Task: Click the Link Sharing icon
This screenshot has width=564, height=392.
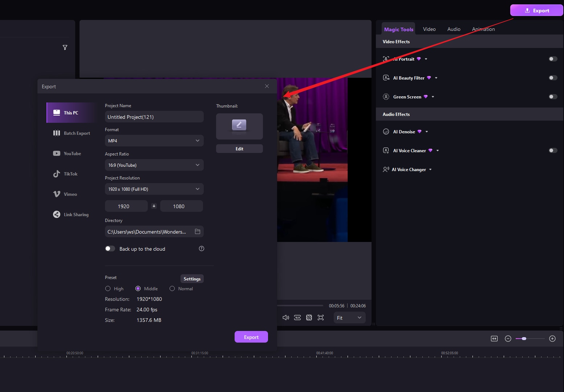Action: 57,214
